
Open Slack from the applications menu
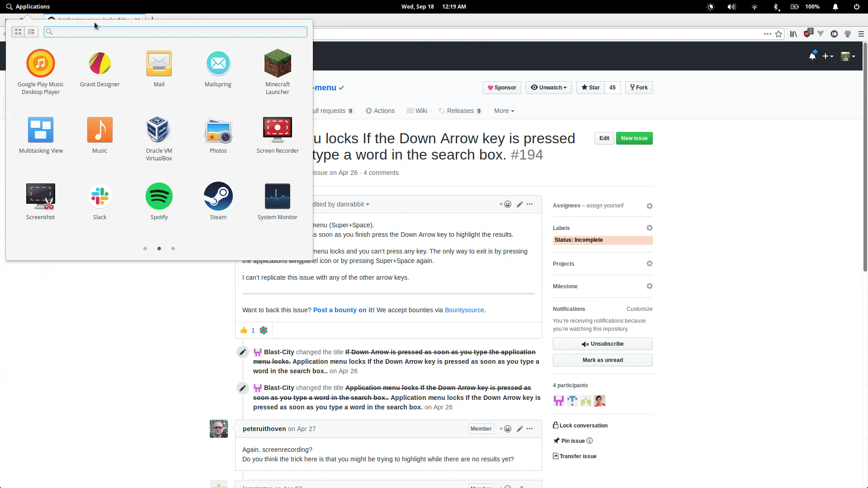pos(99,197)
